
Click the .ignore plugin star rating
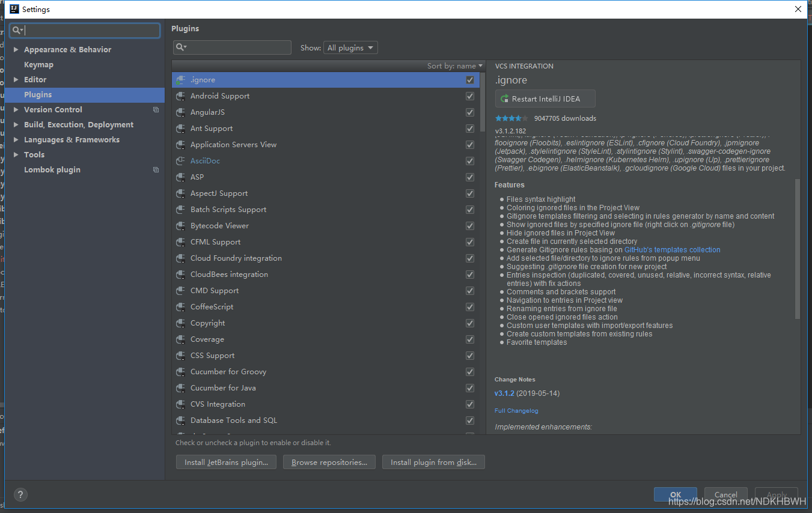(x=511, y=118)
